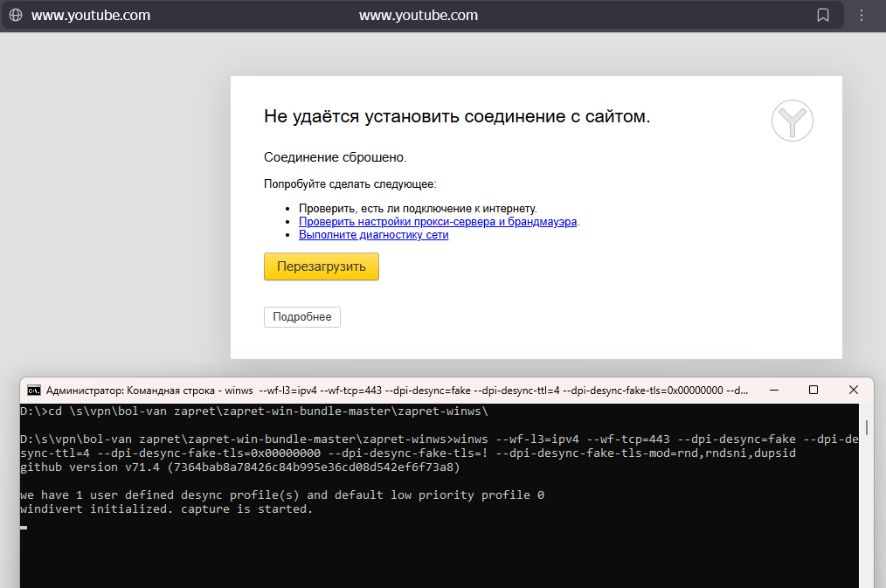The width and height of the screenshot is (886, 588).
Task: Click the Command Prompt vertical scrollbar
Action: point(866,427)
